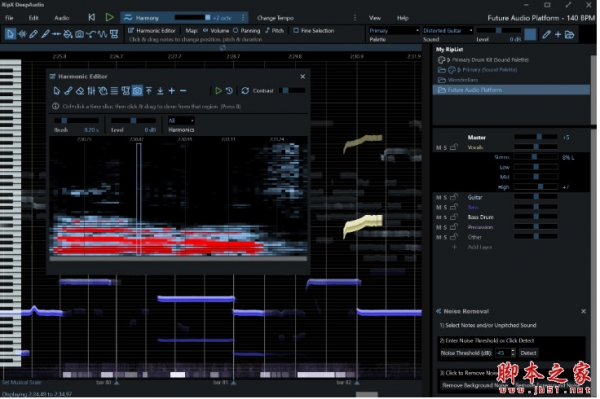This screenshot has height=399, width=600.
Task: Choose the stamp tool in main toolbar
Action: click(114, 34)
